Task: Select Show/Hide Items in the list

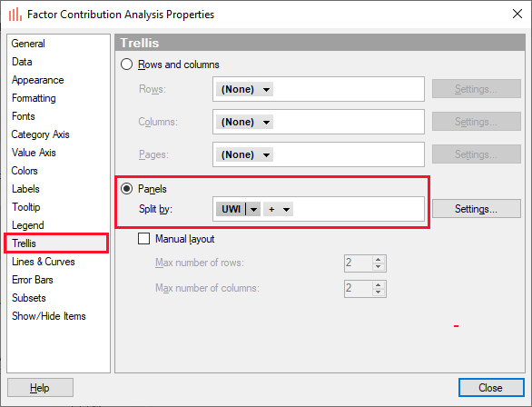Action: pos(48,316)
